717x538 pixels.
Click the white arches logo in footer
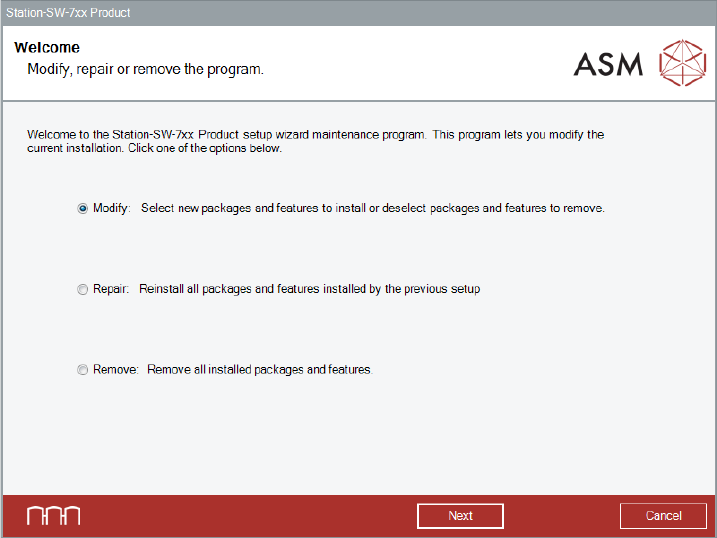(54, 516)
